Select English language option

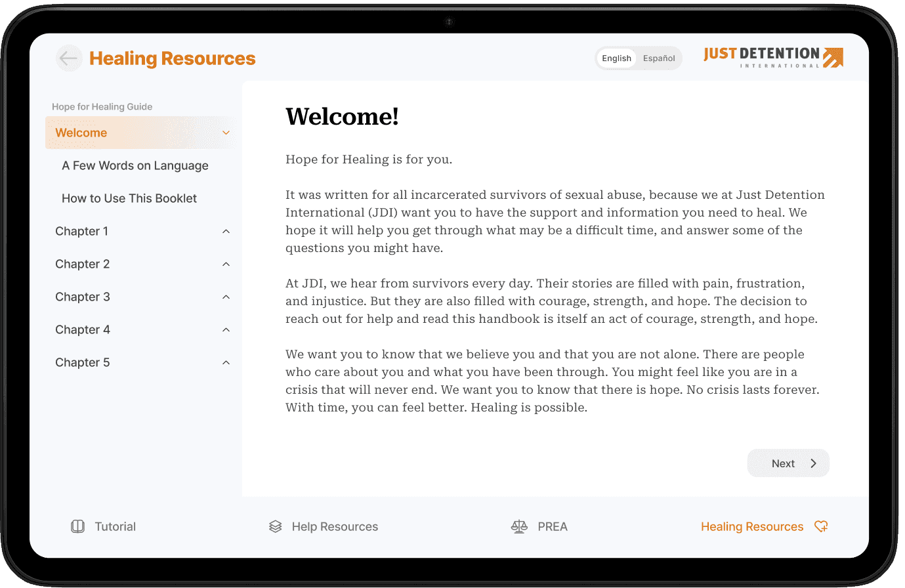pos(616,58)
